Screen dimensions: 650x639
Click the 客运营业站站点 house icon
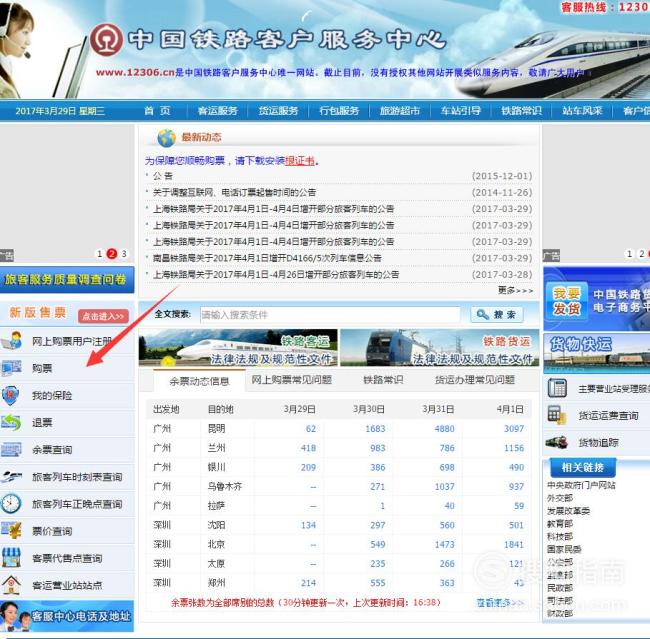click(11, 585)
